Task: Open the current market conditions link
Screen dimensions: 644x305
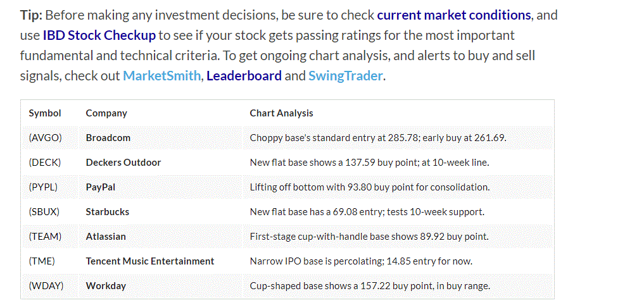Action: click(453, 15)
